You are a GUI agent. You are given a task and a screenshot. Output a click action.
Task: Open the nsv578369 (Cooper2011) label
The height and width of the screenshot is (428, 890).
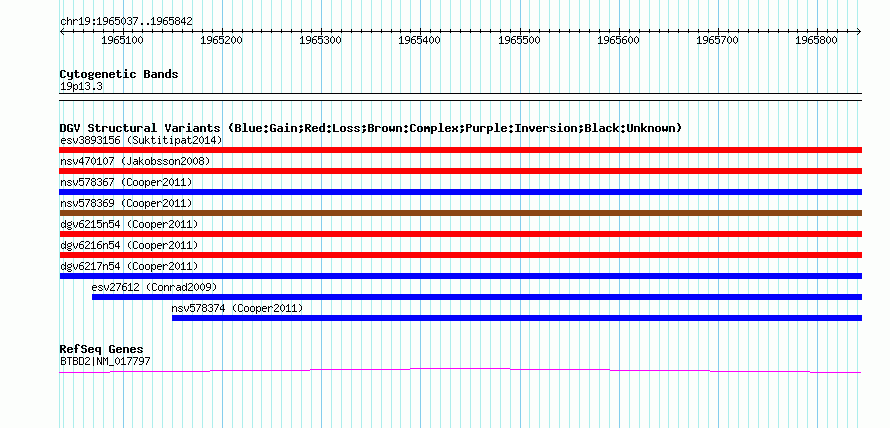pos(126,203)
